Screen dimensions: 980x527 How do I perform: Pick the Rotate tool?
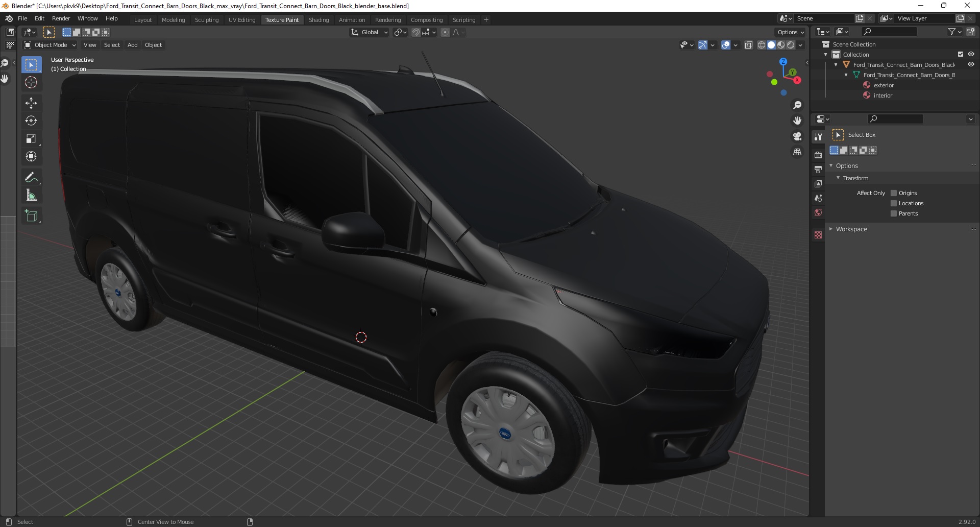pos(31,121)
